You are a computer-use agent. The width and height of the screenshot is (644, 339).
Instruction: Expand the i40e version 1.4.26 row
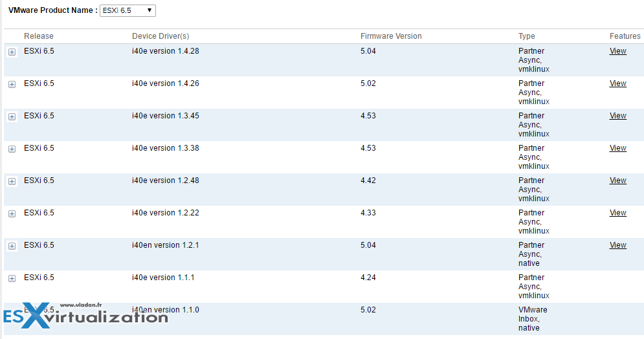coord(12,84)
